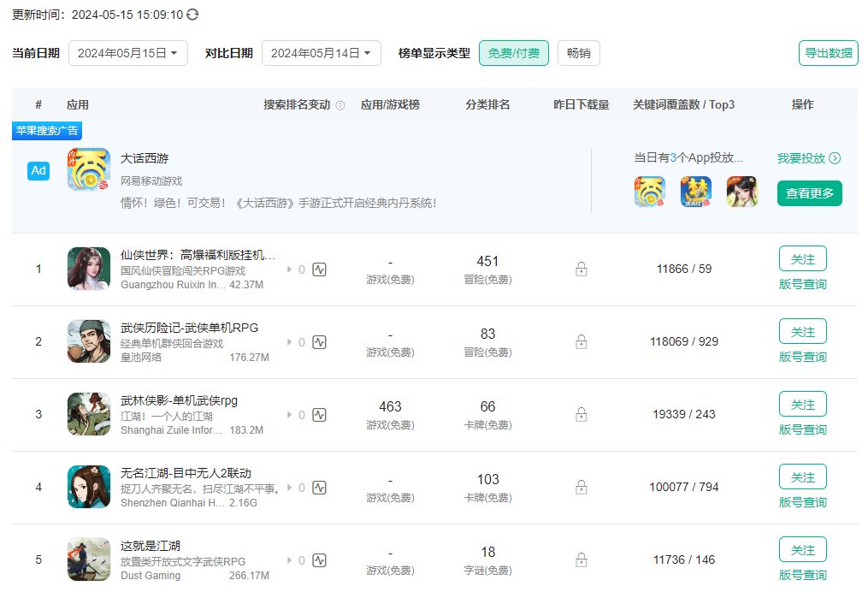Open the 仙侠世界 app icon
This screenshot has width=868, height=592.
pos(89,269)
